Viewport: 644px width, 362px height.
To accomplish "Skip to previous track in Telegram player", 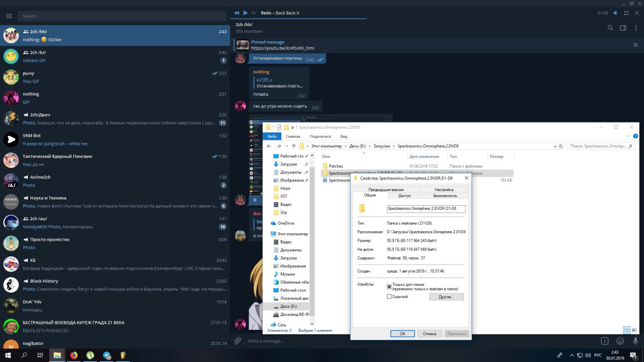I will tap(237, 13).
